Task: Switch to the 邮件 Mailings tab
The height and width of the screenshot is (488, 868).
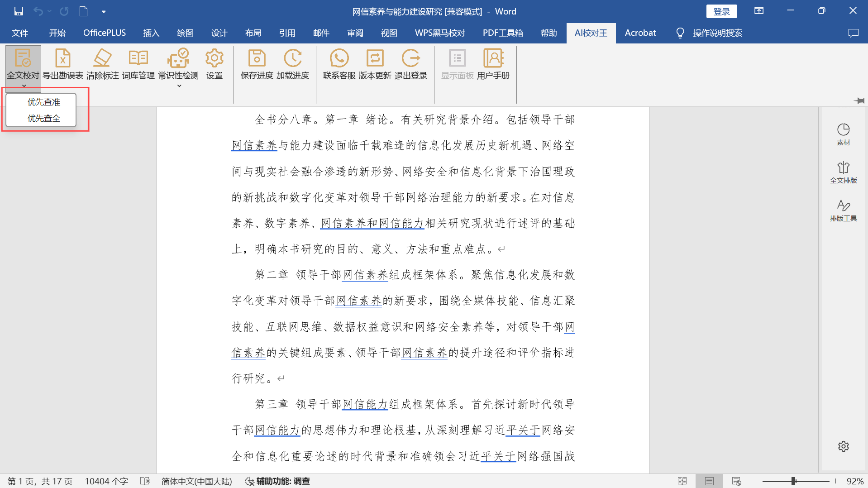Action: pos(321,33)
